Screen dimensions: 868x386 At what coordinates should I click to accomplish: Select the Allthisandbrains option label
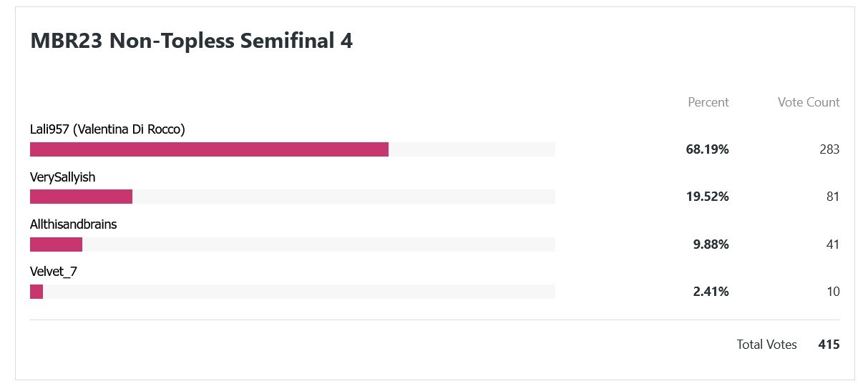[73, 224]
